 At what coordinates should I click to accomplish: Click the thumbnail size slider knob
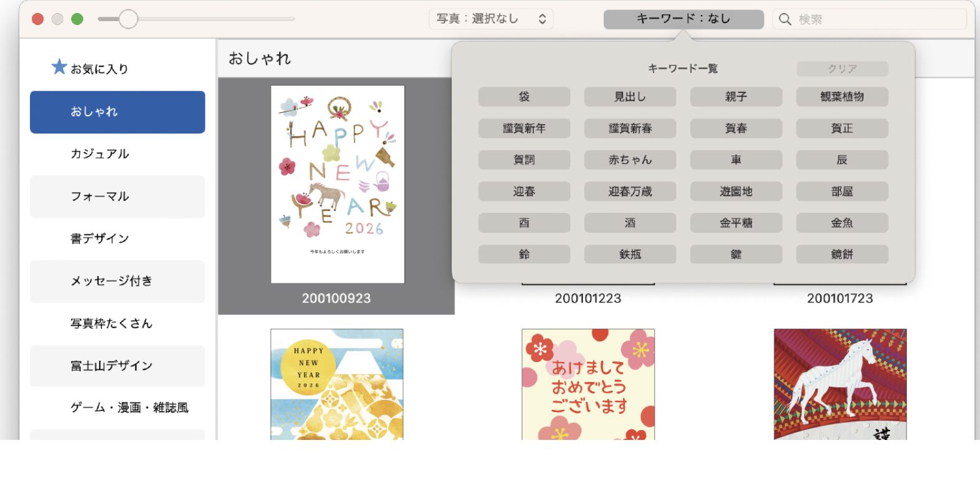pos(128,19)
